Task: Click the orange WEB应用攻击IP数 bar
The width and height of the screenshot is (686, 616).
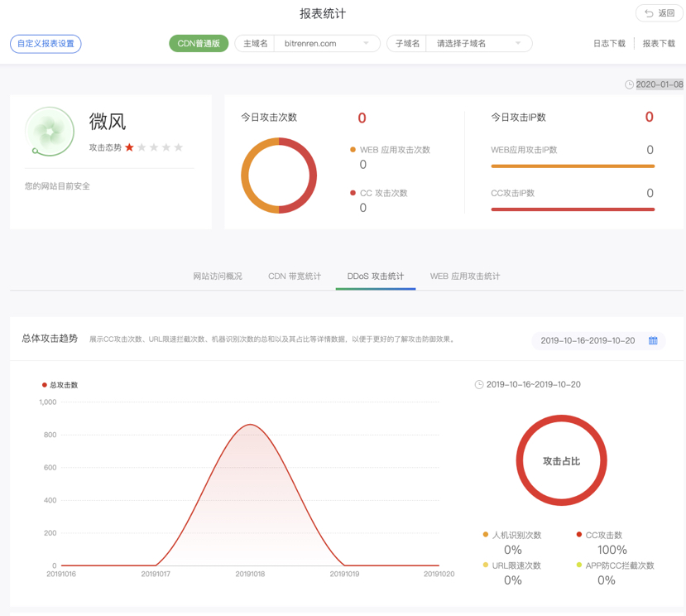Action: (x=573, y=166)
